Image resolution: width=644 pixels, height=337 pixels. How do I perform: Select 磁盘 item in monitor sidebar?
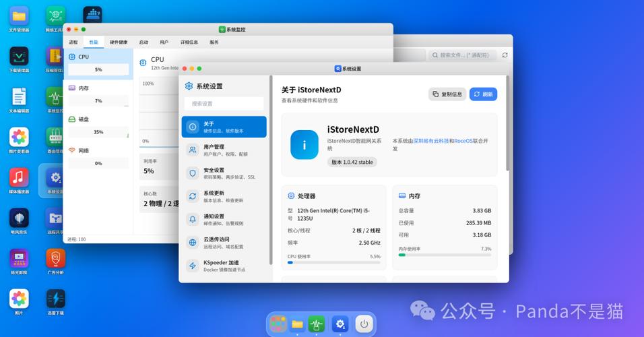tap(98, 126)
